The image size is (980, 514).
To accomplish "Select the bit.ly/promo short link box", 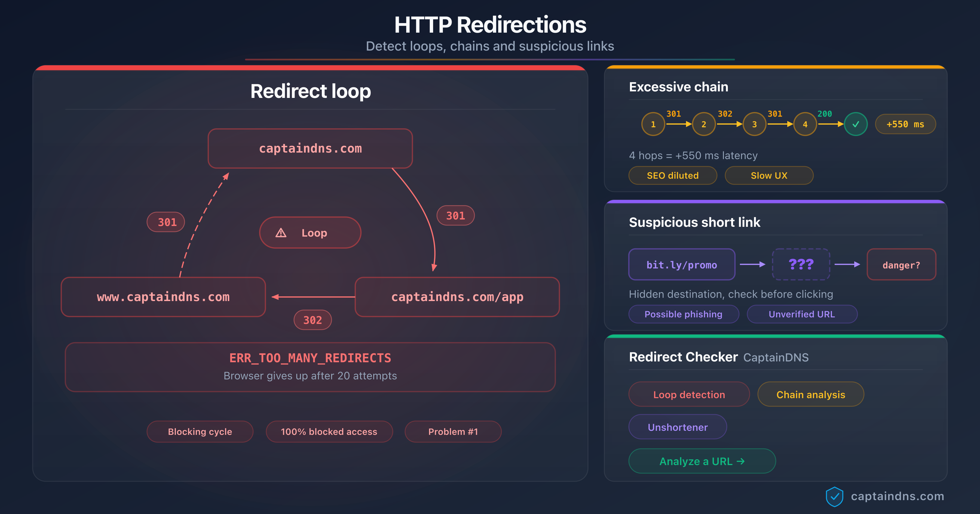I will [682, 264].
